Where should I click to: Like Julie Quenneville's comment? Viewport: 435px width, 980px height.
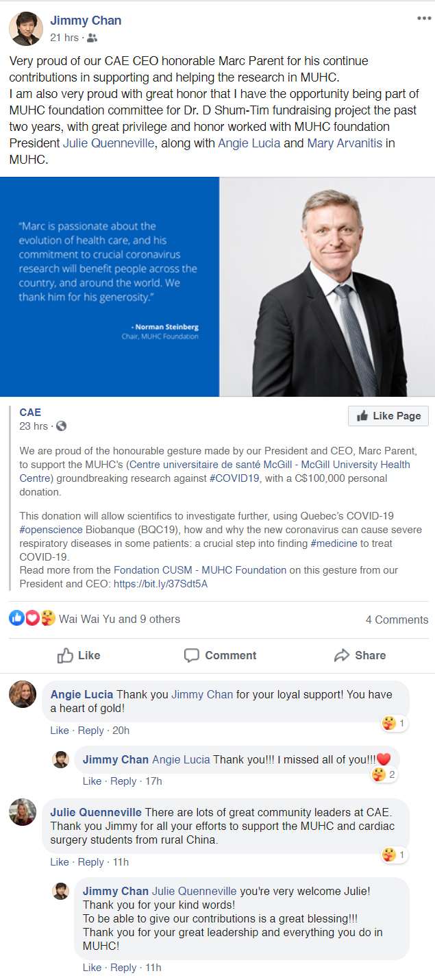click(60, 862)
